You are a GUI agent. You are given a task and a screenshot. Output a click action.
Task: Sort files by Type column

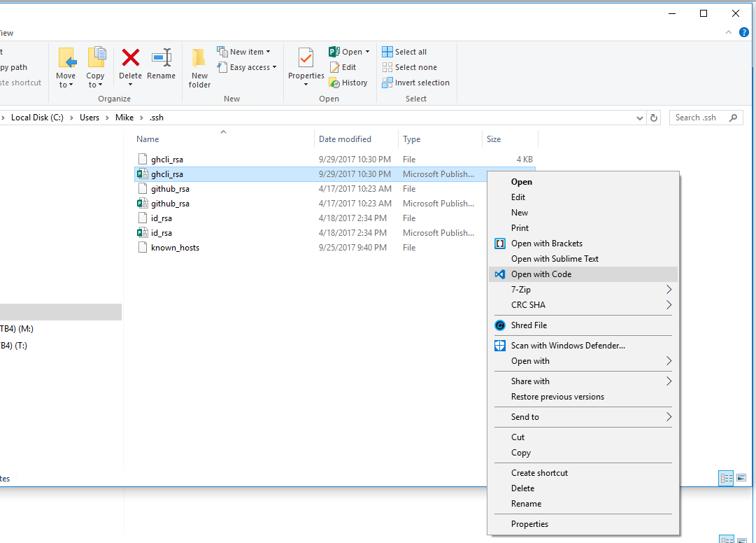pyautogui.click(x=440, y=139)
